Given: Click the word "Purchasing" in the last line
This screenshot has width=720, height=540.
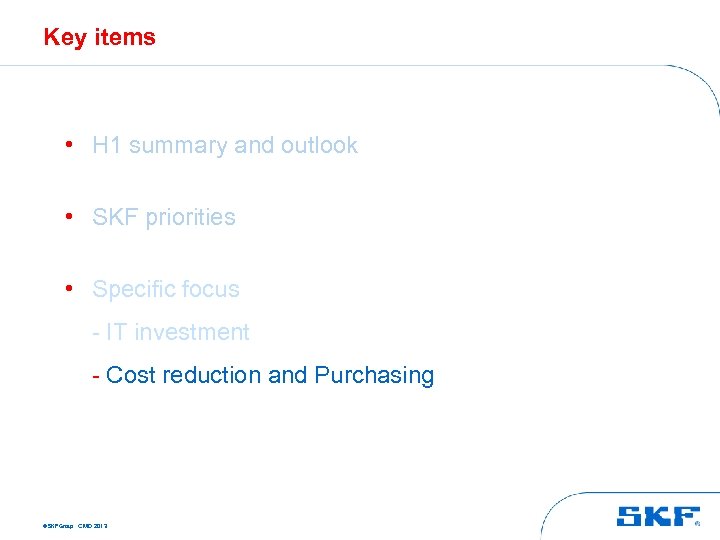Looking at the screenshot, I should tap(374, 376).
